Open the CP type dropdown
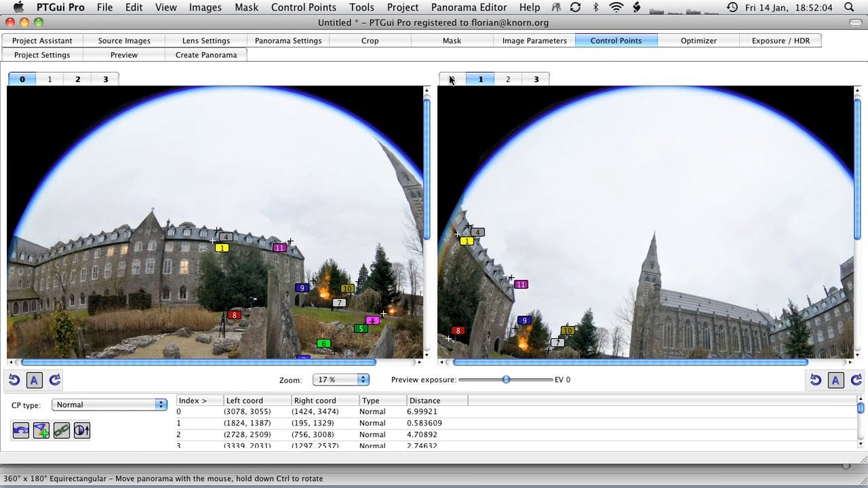The width and height of the screenshot is (868, 488). (x=109, y=405)
